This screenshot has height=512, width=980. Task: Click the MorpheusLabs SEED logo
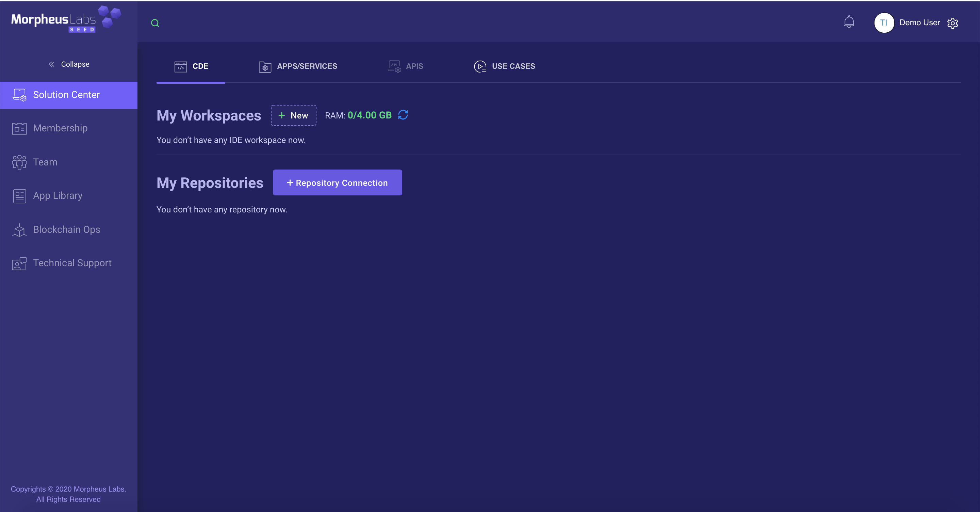tap(65, 19)
